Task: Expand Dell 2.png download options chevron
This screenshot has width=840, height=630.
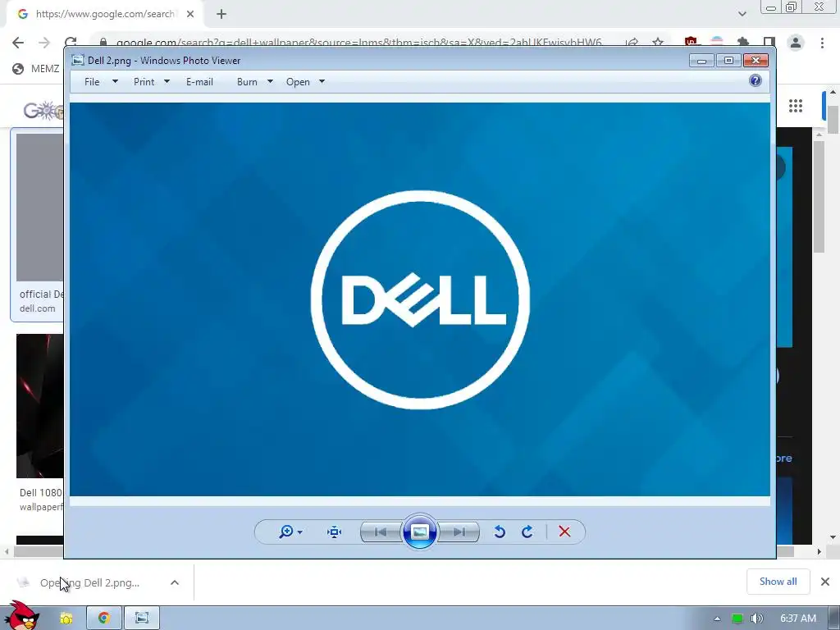Action: coord(175,582)
